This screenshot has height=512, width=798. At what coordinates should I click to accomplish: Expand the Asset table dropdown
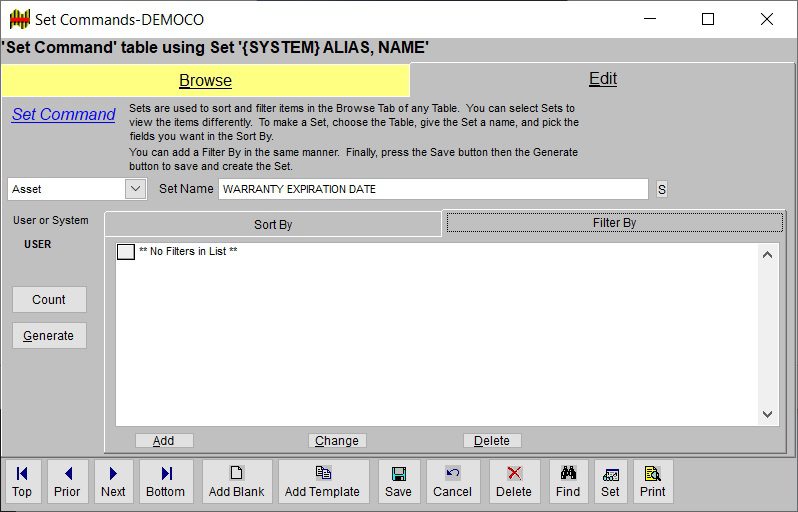[x=136, y=189]
